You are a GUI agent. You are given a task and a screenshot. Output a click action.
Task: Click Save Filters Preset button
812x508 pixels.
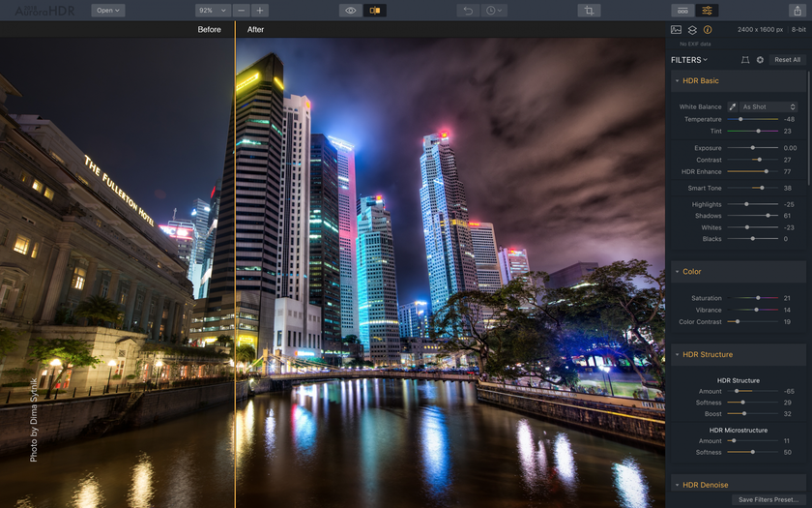coord(768,499)
